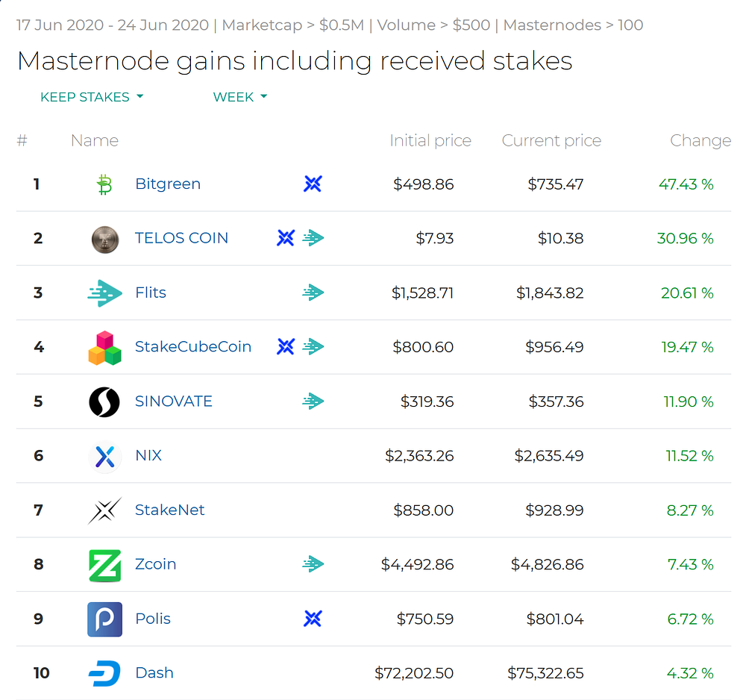This screenshot has width=746, height=700.
Task: Click the blue X badge in Bitgreen row
Action: [x=313, y=184]
